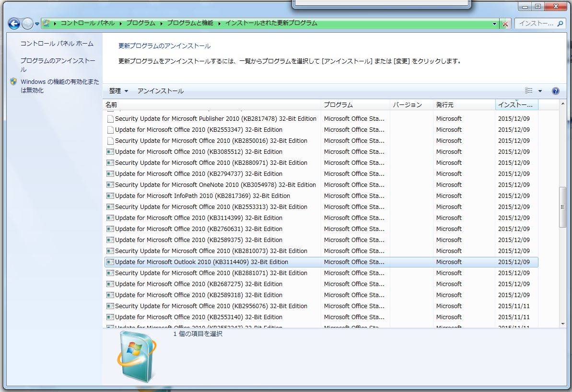
Task: Open the recent pages dropdown arrow
Action: pos(37,24)
